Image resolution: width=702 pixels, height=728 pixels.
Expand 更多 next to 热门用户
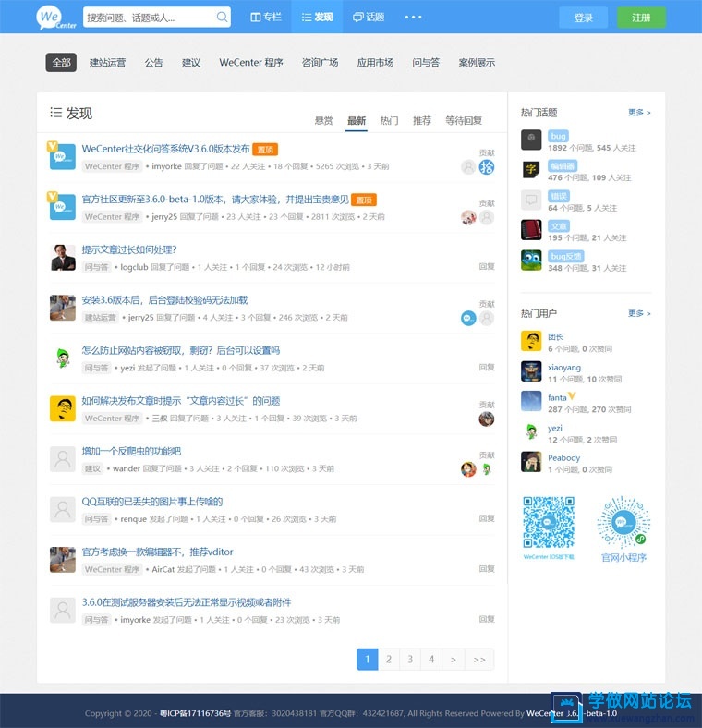click(639, 313)
